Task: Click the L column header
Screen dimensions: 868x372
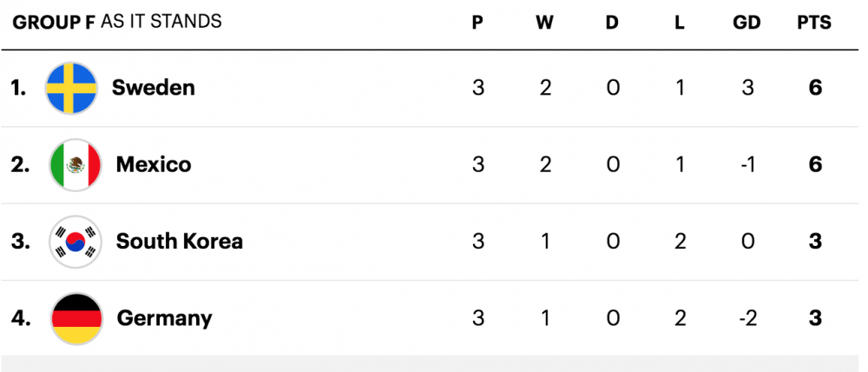Action: click(x=680, y=23)
